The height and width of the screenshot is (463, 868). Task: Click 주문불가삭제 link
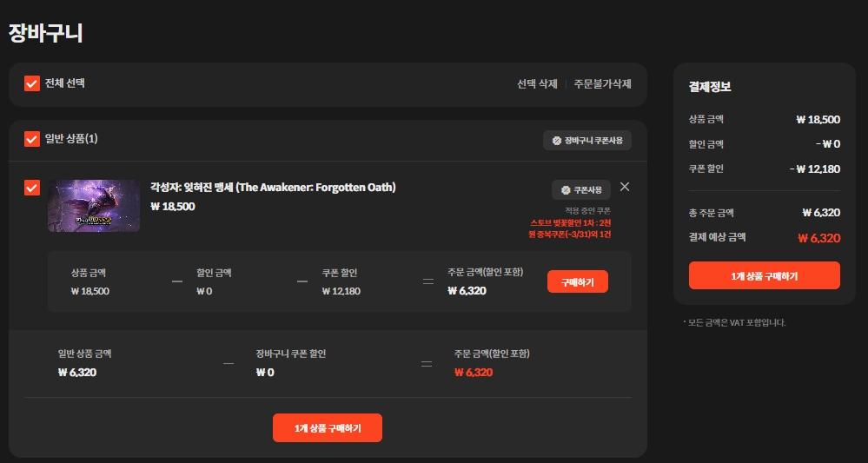click(602, 84)
